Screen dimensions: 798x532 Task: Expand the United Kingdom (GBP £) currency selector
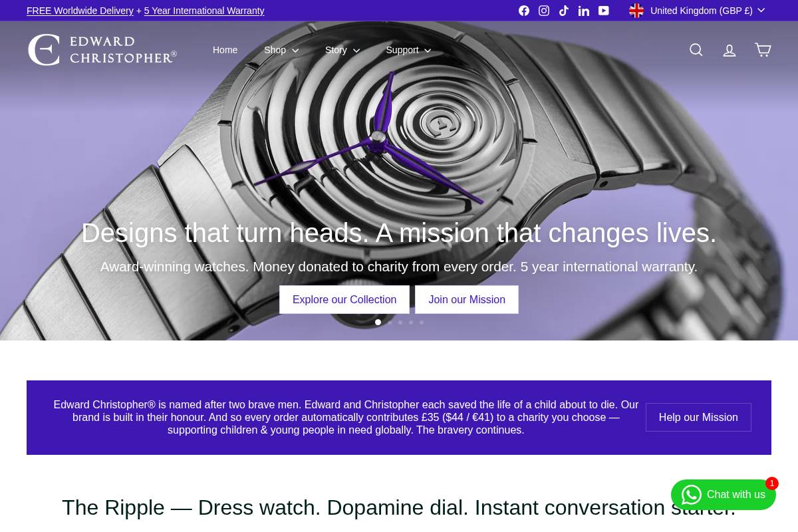pos(697,11)
